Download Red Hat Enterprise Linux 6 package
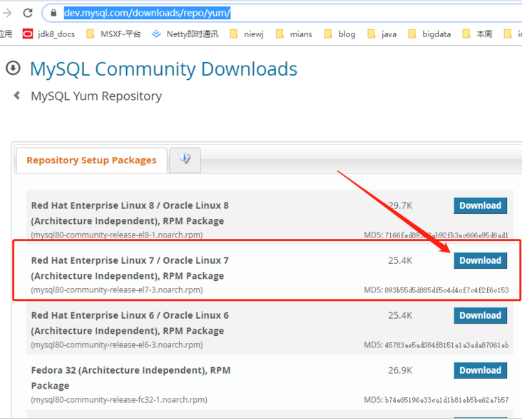522x420 pixels. coord(480,315)
